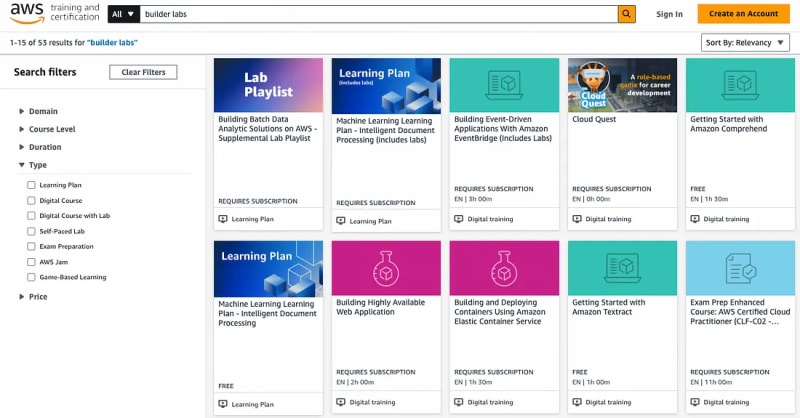This screenshot has height=418, width=800.
Task: Click the Learning Plan type icon under Building Batch Data card
Action: coord(223,219)
